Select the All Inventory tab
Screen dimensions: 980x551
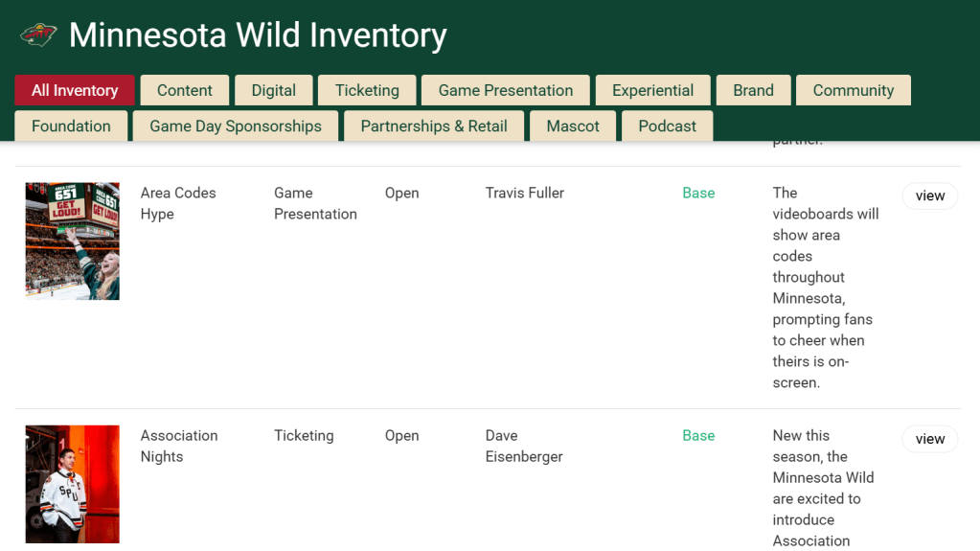click(x=75, y=90)
